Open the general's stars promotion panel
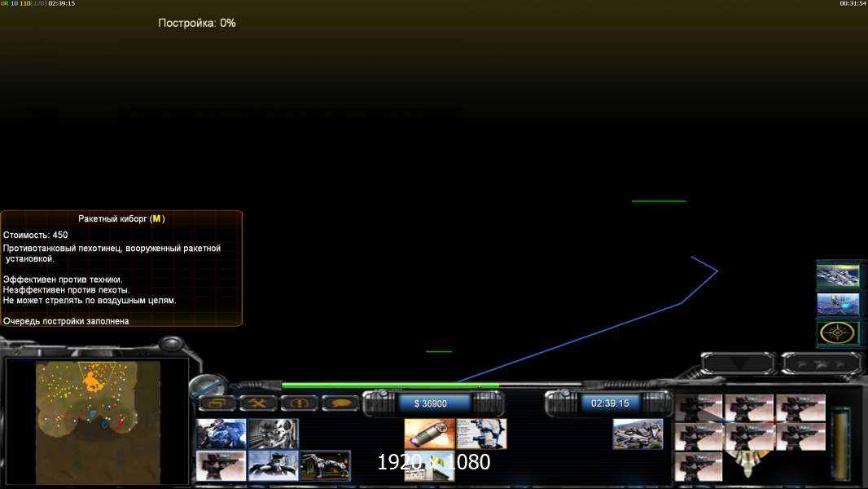868x489 pixels. click(x=819, y=363)
